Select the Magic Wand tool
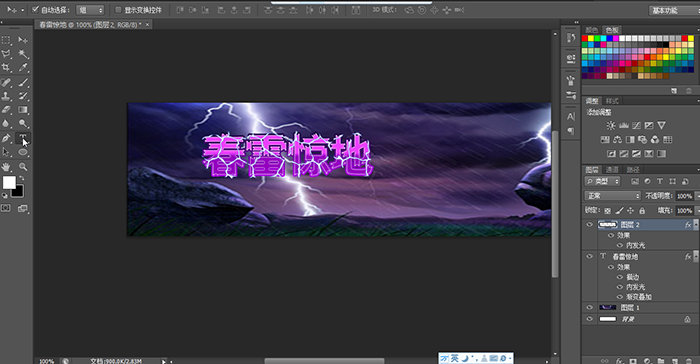 click(23, 54)
